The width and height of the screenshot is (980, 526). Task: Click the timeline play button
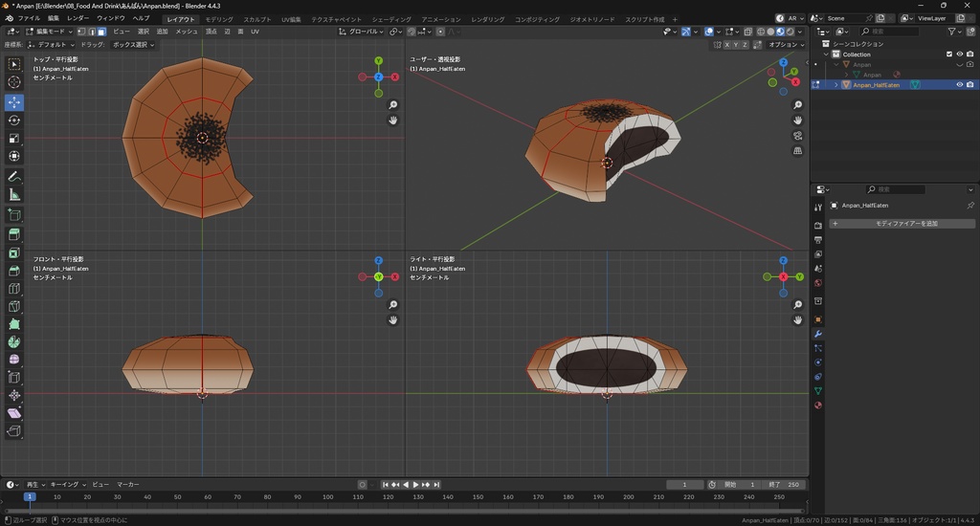point(415,485)
